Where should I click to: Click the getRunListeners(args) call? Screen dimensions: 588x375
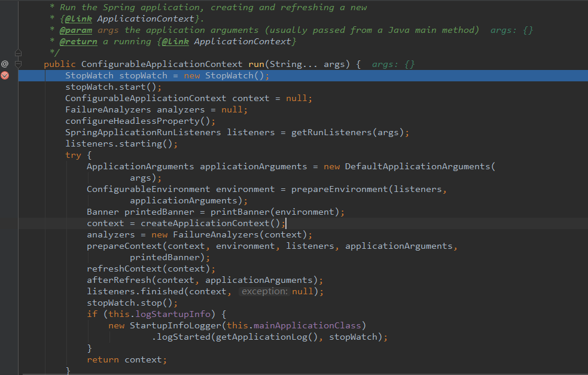(348, 132)
